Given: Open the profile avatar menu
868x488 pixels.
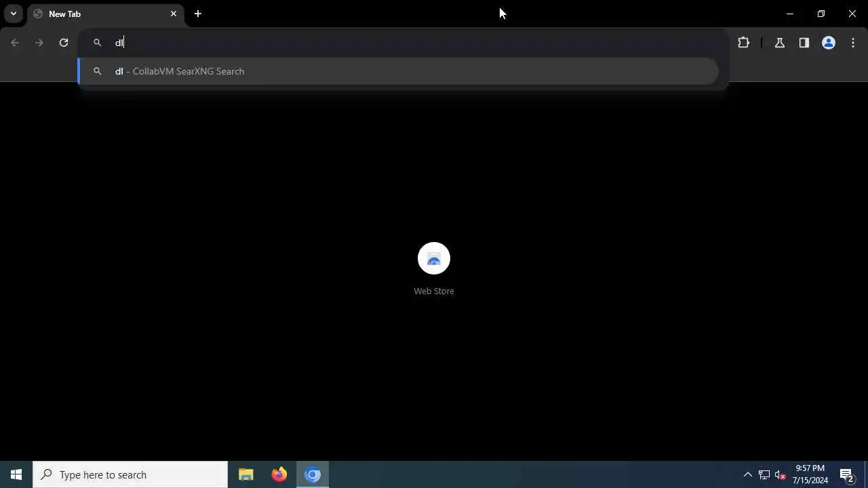Looking at the screenshot, I should pos(829,43).
